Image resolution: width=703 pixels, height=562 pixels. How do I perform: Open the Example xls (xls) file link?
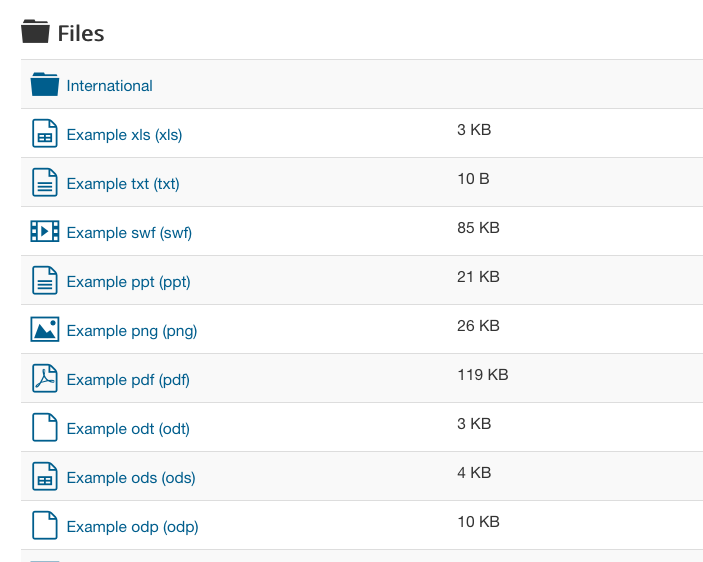[124, 135]
